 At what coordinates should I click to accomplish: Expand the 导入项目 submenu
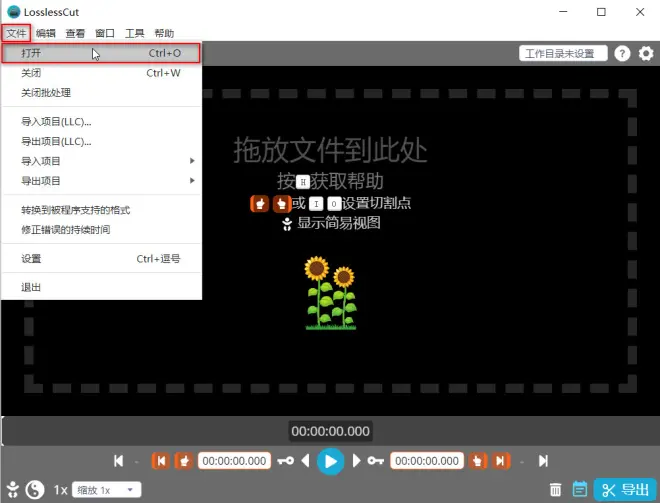click(x=101, y=161)
